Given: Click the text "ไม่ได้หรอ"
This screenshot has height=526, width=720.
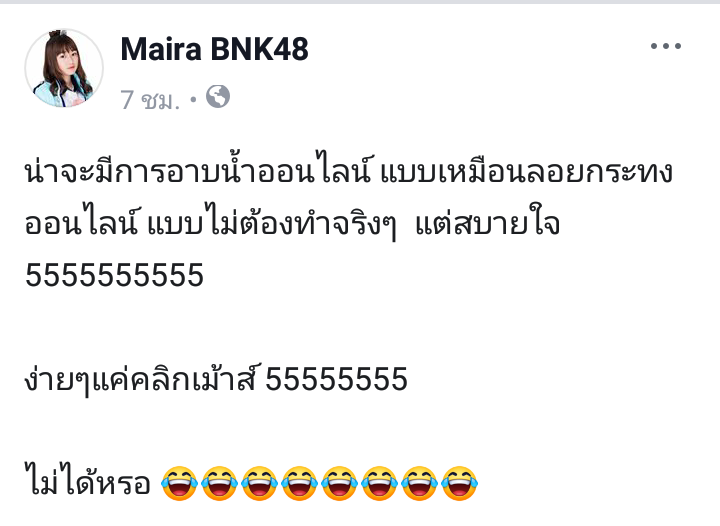Looking at the screenshot, I should coord(88,481).
